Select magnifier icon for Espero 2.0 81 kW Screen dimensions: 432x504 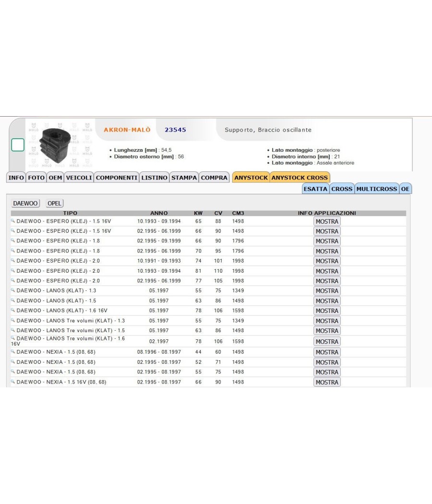pos(13,270)
